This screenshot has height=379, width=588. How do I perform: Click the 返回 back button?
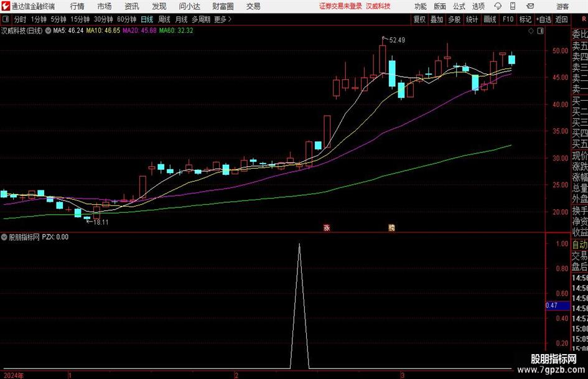(x=561, y=19)
